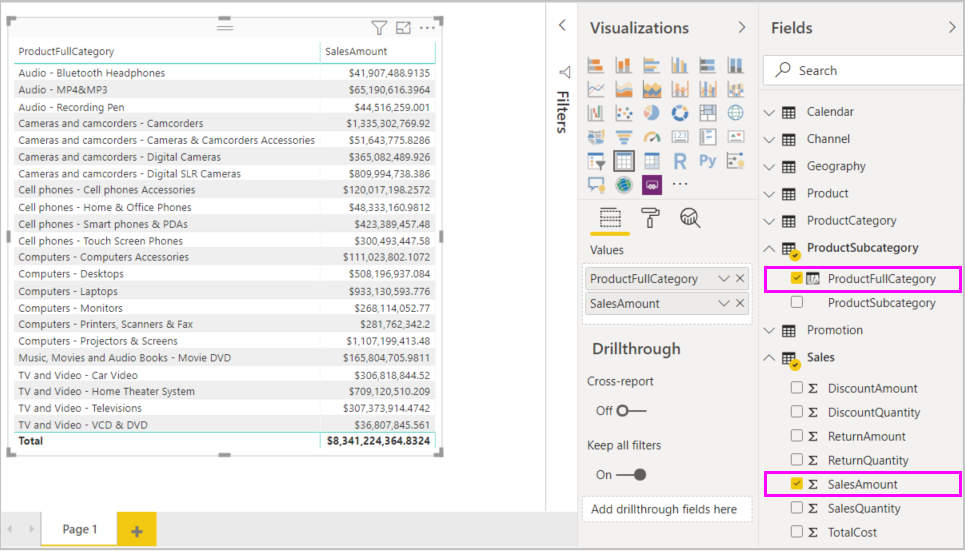Click the Search fields box

click(860, 71)
